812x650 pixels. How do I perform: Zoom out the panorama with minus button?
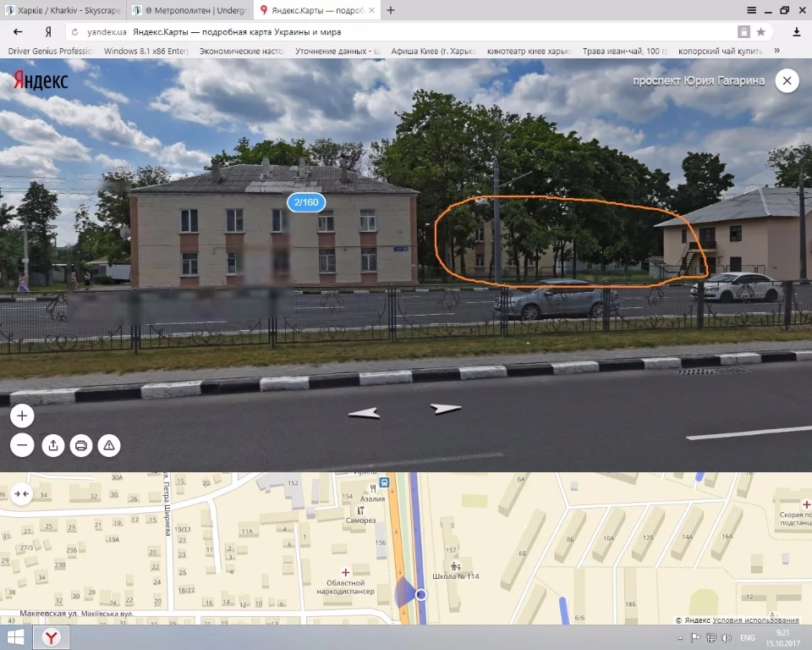pyautogui.click(x=22, y=445)
